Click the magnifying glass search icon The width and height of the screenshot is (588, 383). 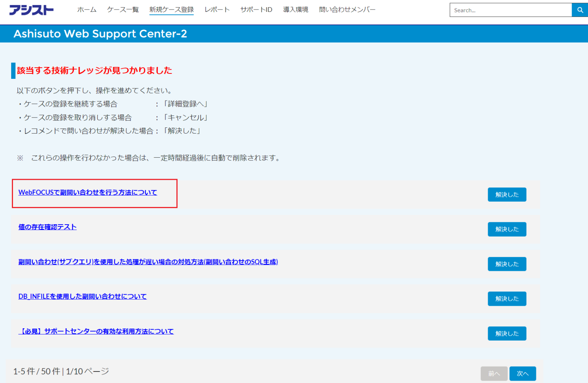pyautogui.click(x=579, y=10)
